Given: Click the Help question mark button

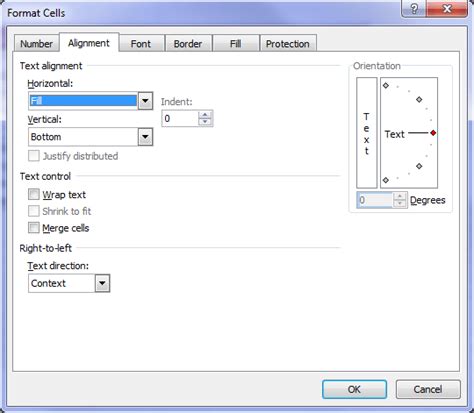Looking at the screenshot, I should [414, 9].
